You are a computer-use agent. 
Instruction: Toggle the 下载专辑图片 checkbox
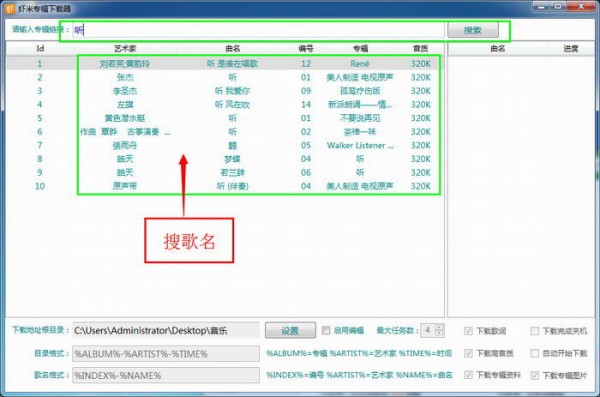pyautogui.click(x=535, y=375)
